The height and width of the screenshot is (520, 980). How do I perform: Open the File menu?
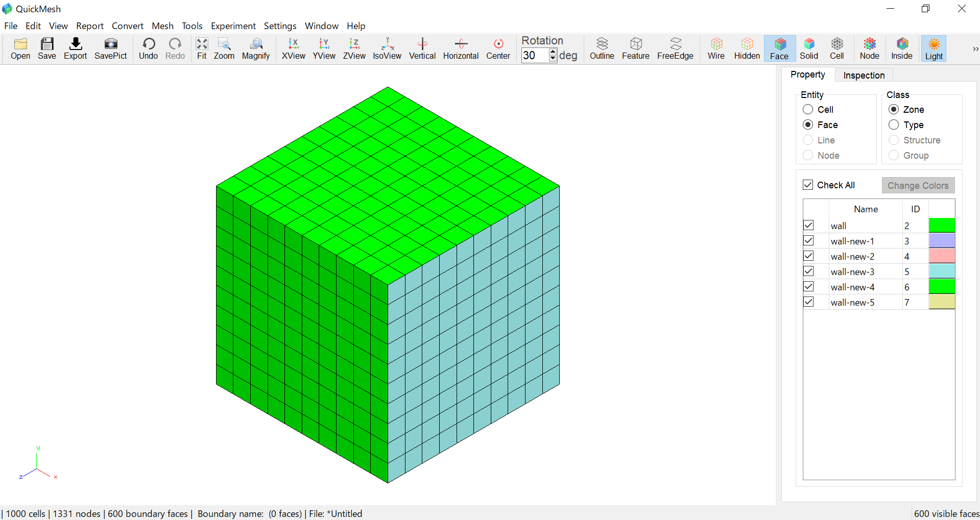pos(11,26)
